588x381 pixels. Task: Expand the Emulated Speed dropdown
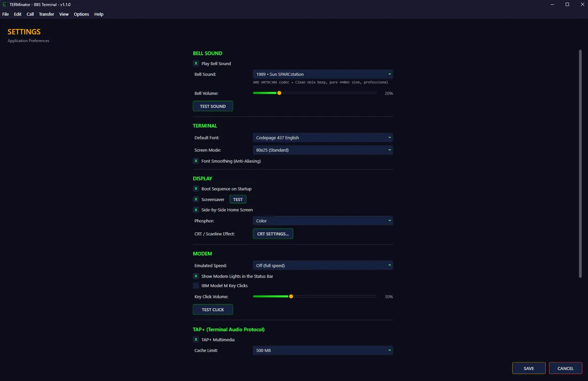(x=323, y=265)
